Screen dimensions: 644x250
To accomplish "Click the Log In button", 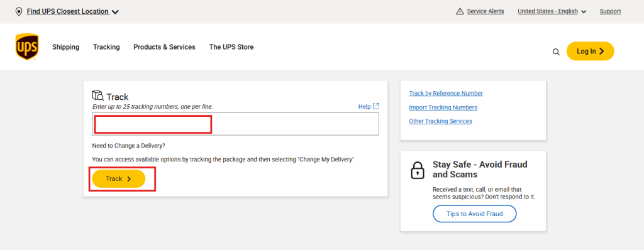I will pos(590,51).
